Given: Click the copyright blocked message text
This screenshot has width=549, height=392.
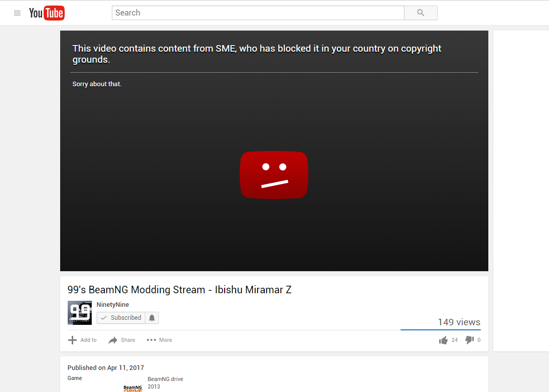Looking at the screenshot, I should (257, 54).
